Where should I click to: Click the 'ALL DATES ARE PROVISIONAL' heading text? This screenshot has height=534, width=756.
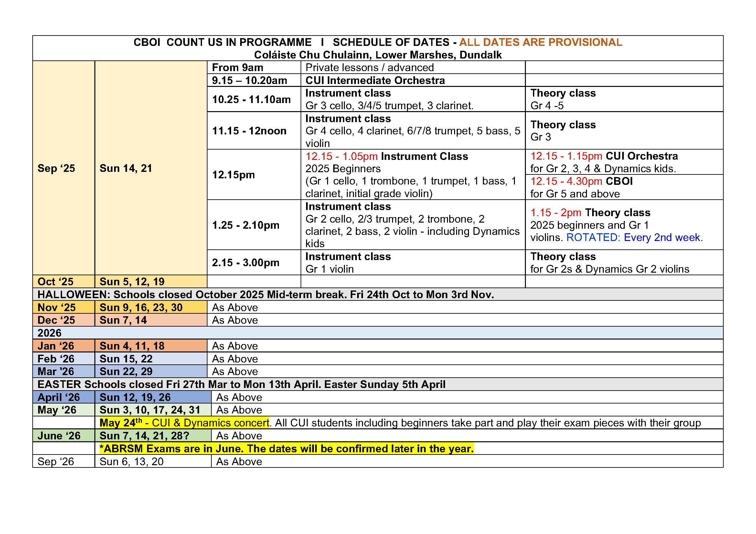point(540,42)
